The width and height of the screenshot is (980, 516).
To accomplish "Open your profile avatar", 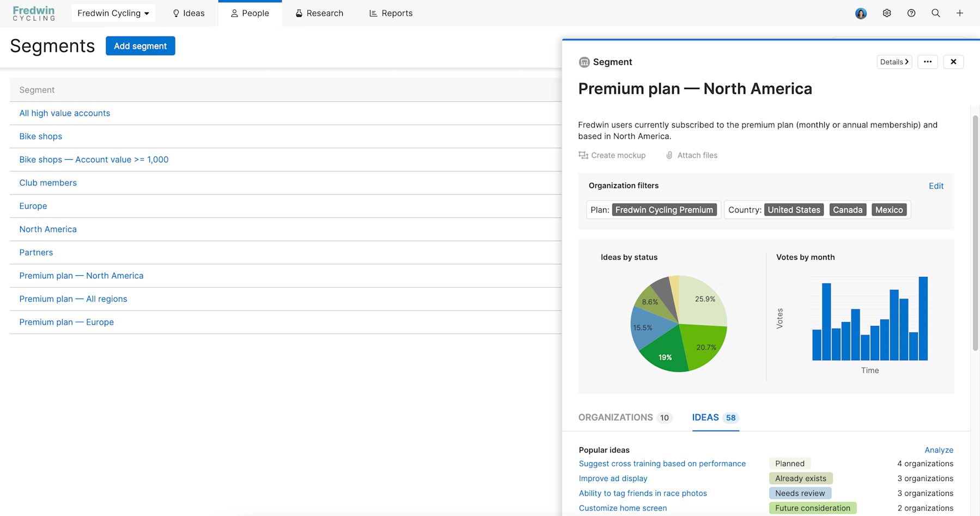I will tap(861, 13).
